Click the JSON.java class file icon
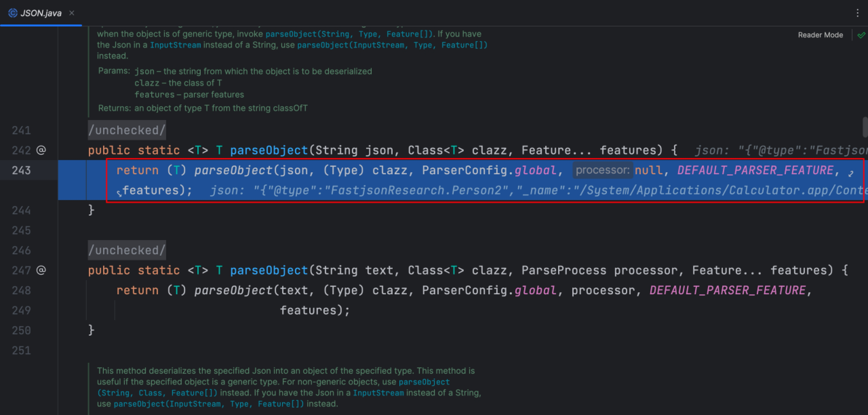 (x=13, y=13)
